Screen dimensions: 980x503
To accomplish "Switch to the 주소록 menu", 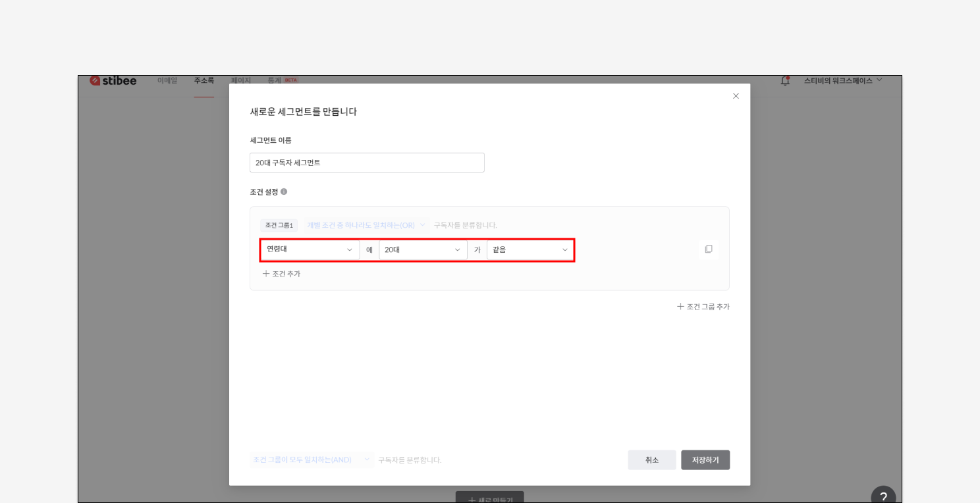I will (x=204, y=80).
